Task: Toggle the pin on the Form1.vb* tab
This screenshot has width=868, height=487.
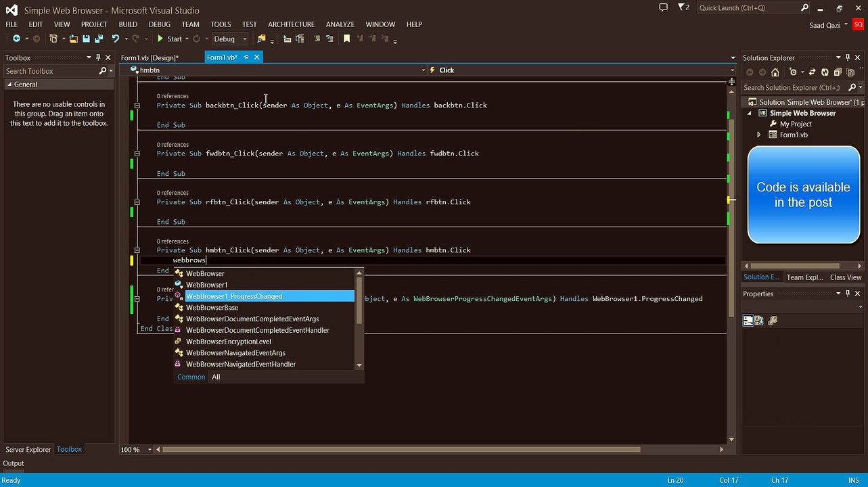Action: click(x=246, y=57)
